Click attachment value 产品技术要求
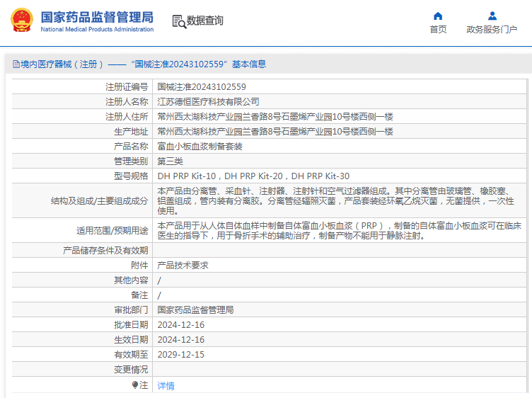The height and width of the screenshot is (398, 532). point(183,266)
